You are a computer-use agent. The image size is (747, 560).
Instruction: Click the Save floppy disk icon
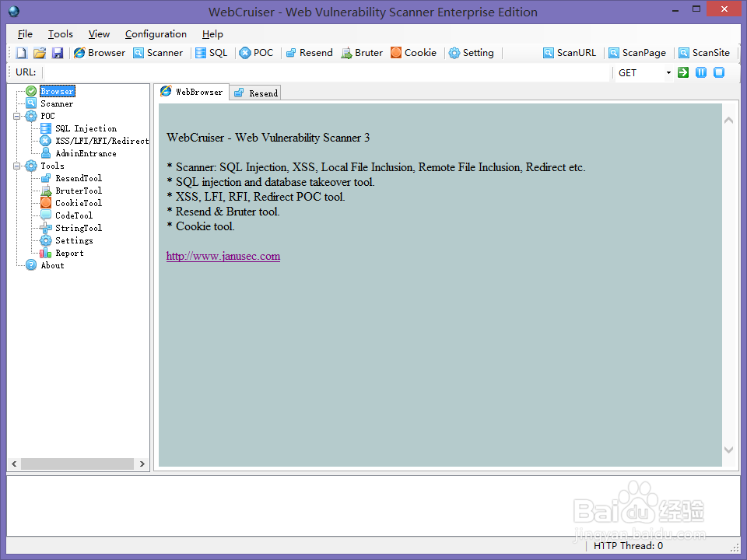pos(58,53)
